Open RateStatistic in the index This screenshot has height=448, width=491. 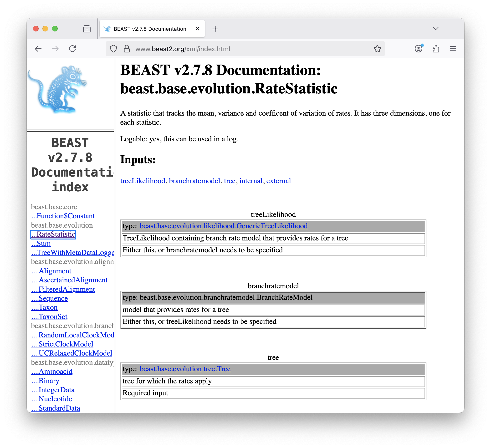(x=53, y=234)
